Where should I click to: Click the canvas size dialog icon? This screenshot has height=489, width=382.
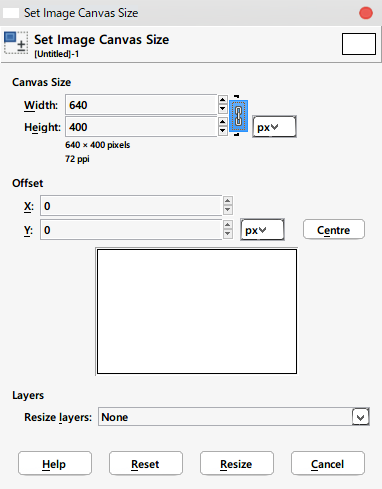pos(16,43)
